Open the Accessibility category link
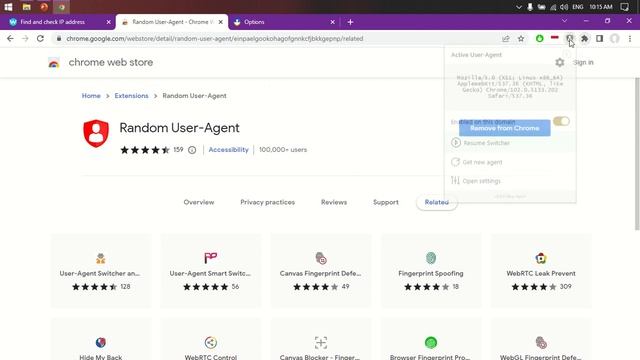 229,150
